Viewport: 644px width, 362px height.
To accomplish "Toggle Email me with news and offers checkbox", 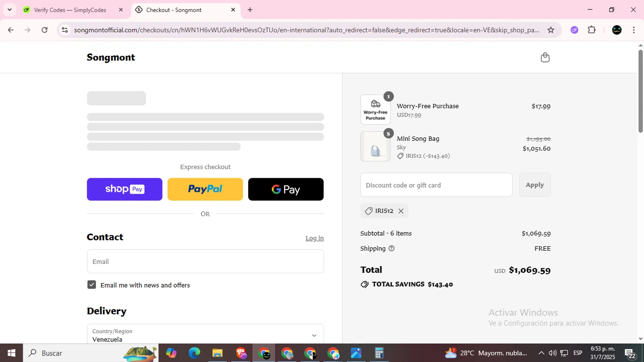I will (x=91, y=285).
